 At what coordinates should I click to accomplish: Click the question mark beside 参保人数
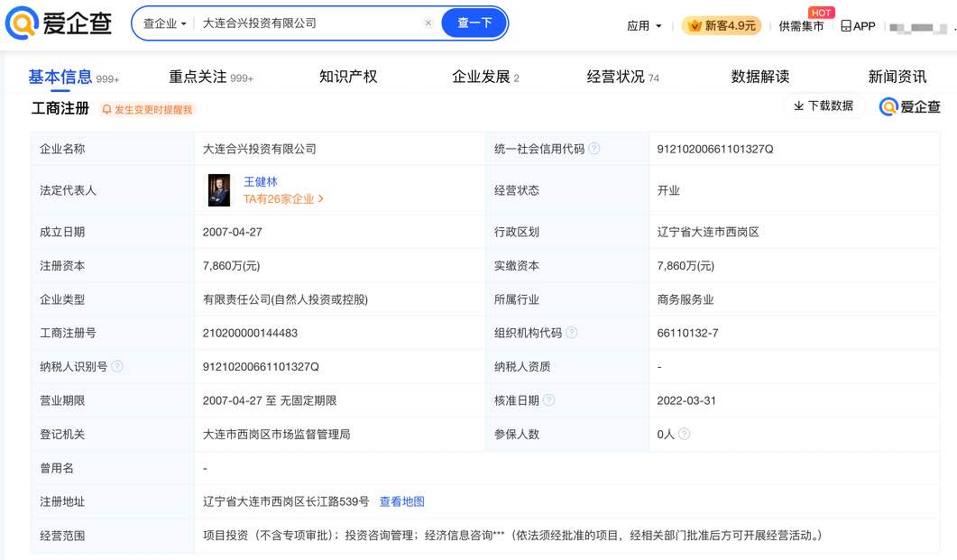[682, 434]
